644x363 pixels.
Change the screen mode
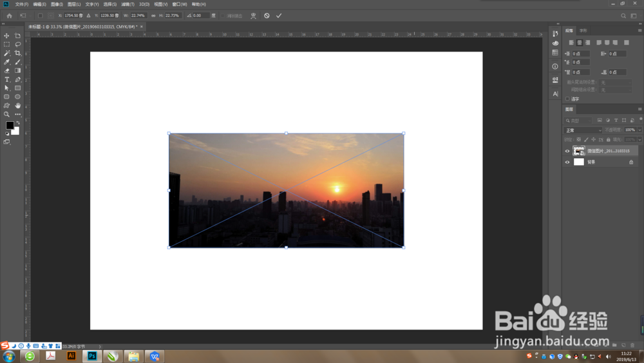(x=6, y=142)
